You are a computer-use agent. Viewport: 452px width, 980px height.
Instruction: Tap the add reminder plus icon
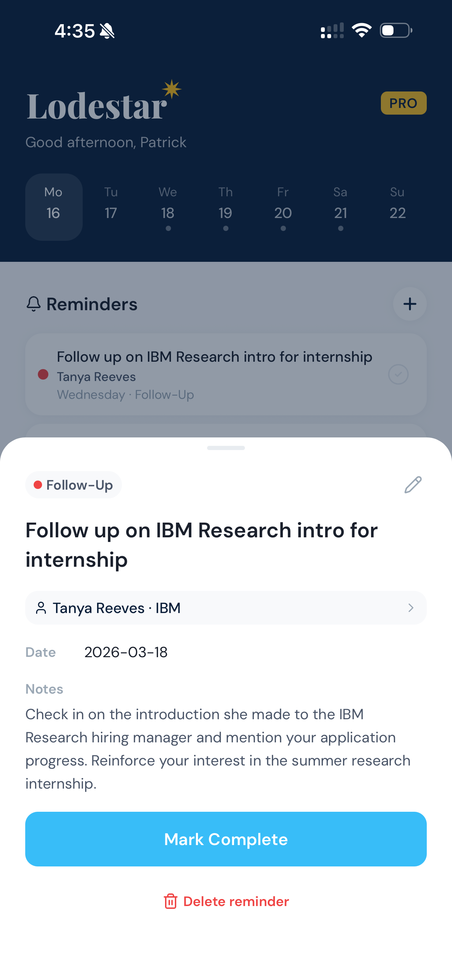[x=409, y=304]
